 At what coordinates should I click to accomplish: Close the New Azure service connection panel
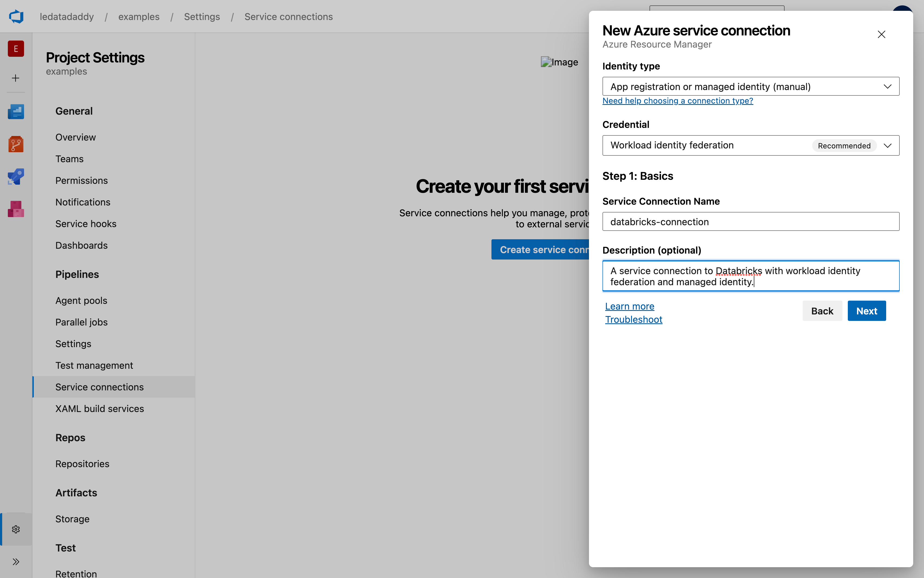[x=881, y=34]
